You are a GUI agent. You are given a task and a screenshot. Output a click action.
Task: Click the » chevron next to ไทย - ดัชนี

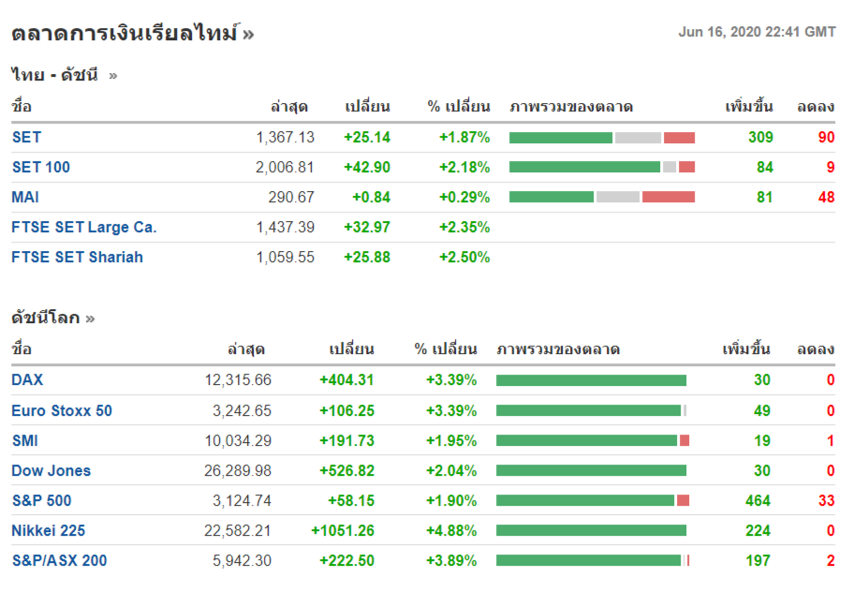pyautogui.click(x=113, y=76)
